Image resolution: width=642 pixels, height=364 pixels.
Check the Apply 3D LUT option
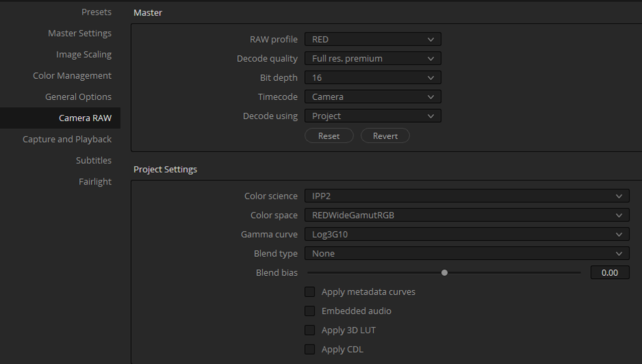[310, 330]
